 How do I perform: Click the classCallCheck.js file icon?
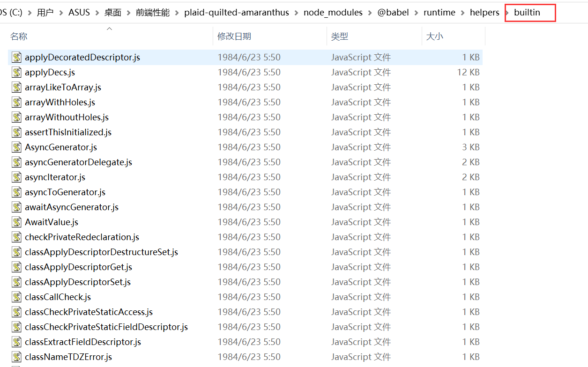click(17, 297)
